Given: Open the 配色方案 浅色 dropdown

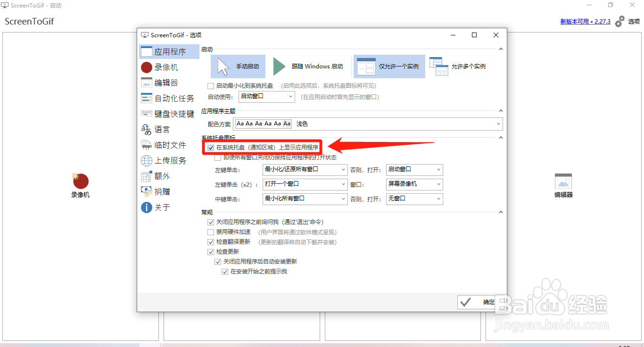Looking at the screenshot, I should click(x=369, y=124).
